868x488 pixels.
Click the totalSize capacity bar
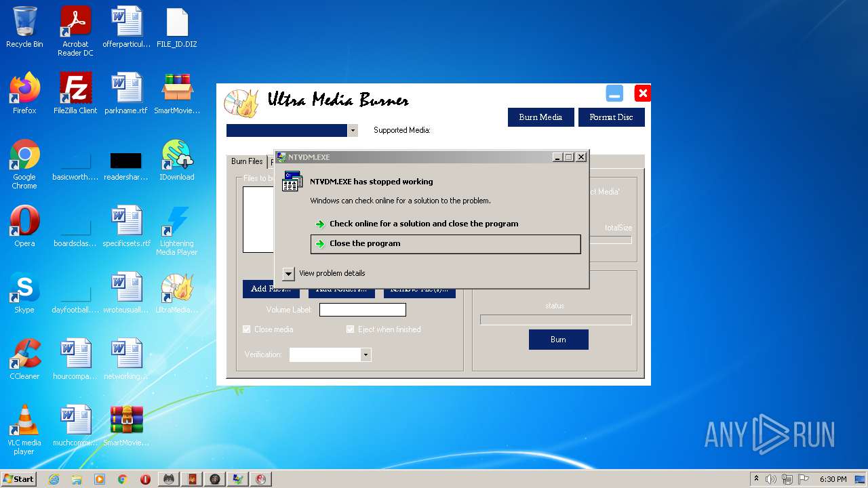point(610,240)
